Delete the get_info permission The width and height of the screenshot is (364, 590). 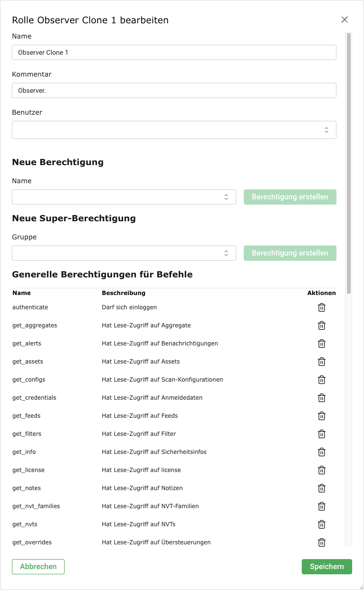(x=322, y=452)
